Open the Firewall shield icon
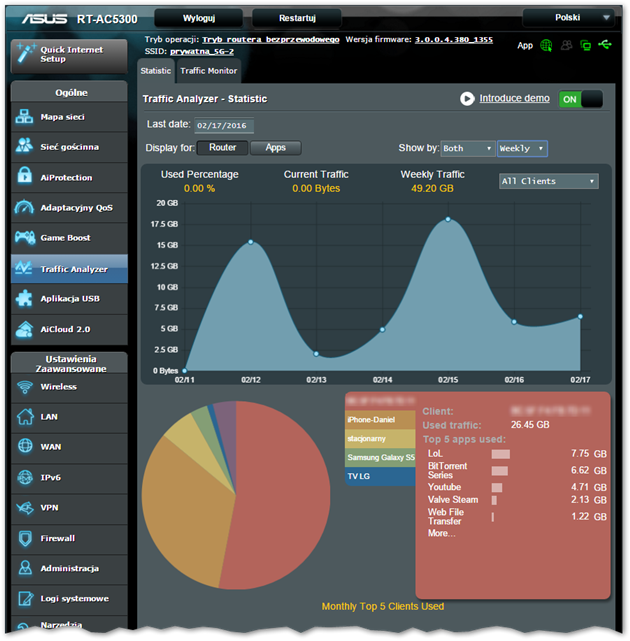 (x=25, y=538)
